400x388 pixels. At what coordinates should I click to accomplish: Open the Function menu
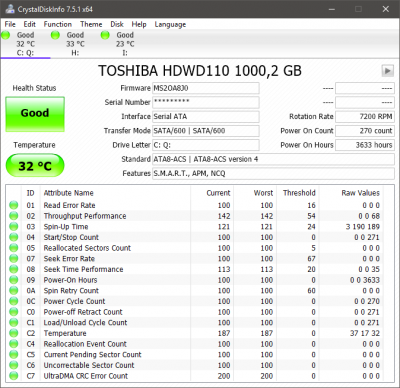coord(58,24)
